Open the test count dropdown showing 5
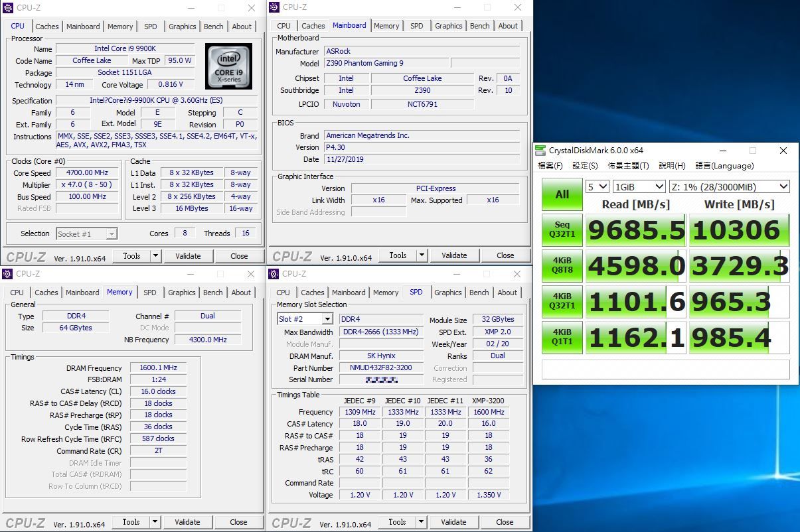 point(598,186)
